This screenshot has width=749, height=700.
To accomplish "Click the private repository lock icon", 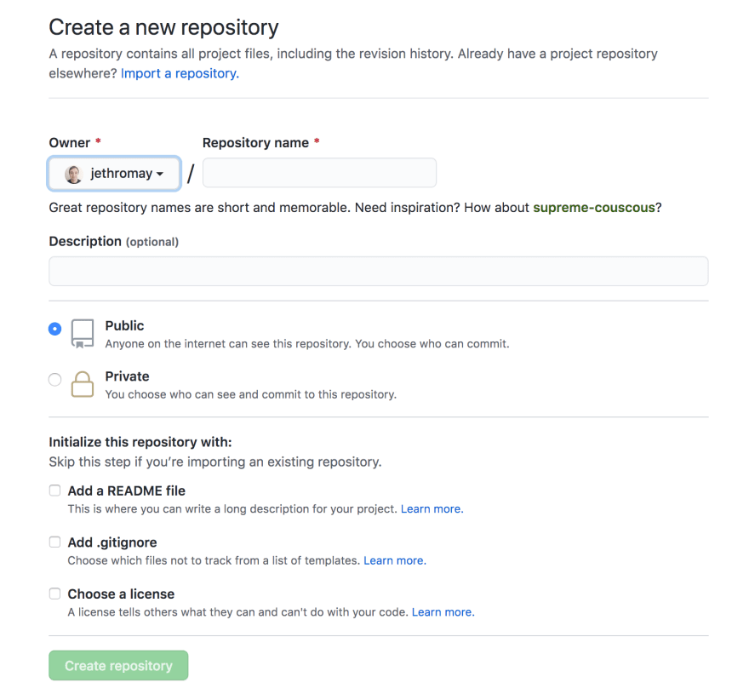I will pyautogui.click(x=83, y=384).
